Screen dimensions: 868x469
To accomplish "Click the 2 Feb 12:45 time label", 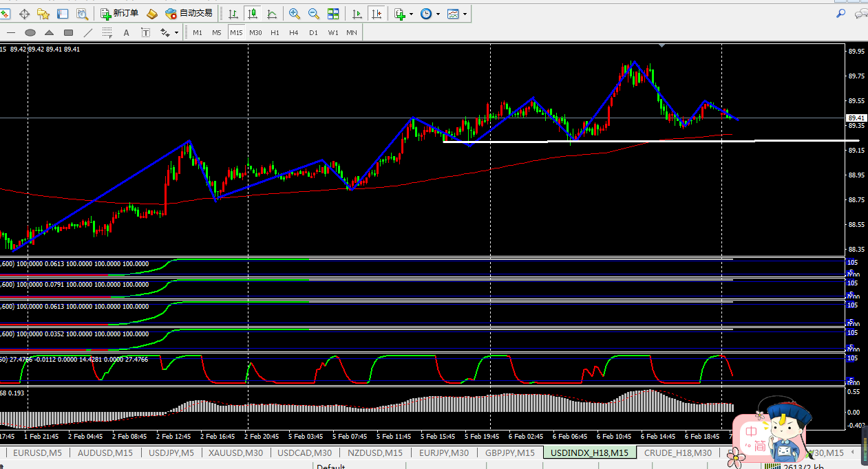I will click(x=173, y=437).
